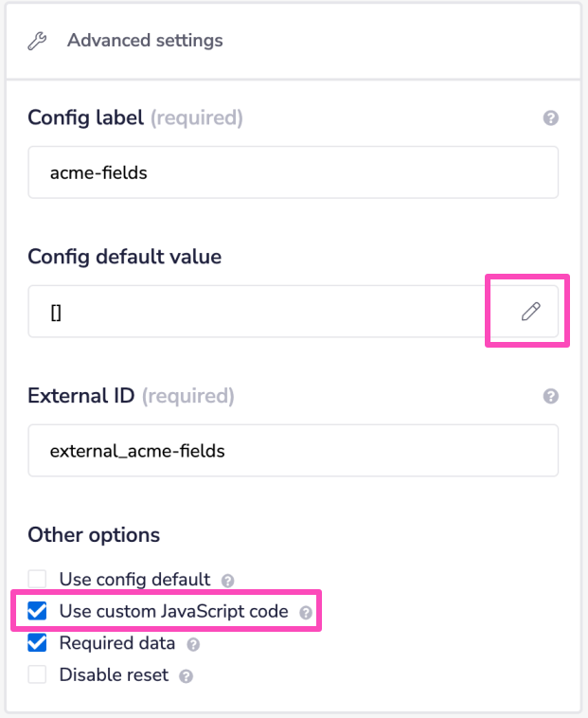
Task: Click the "Config label (required)" field label
Action: pyautogui.click(x=135, y=118)
